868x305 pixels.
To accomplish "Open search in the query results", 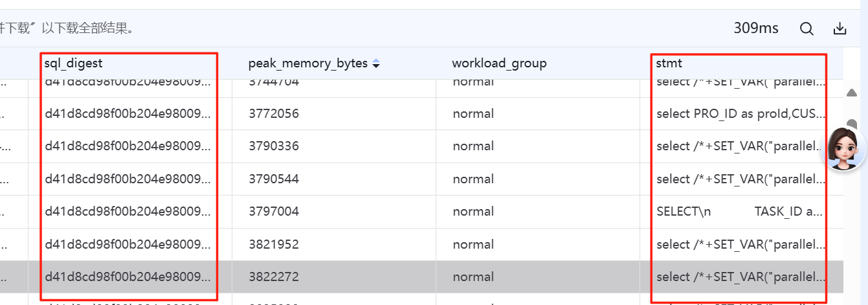I will [x=807, y=28].
